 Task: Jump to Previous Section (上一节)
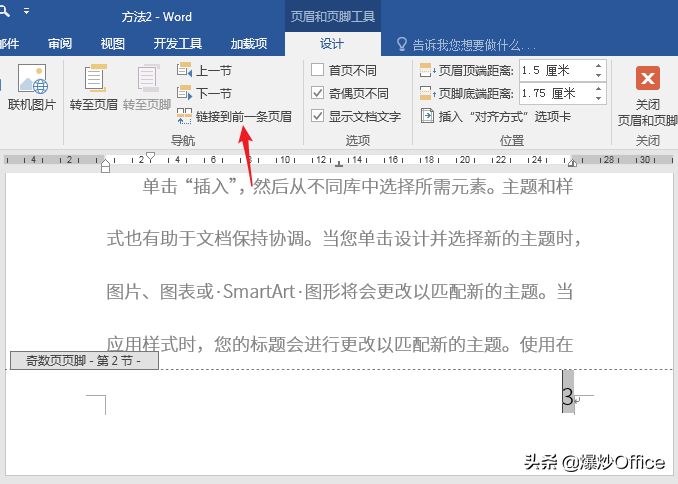tap(205, 70)
